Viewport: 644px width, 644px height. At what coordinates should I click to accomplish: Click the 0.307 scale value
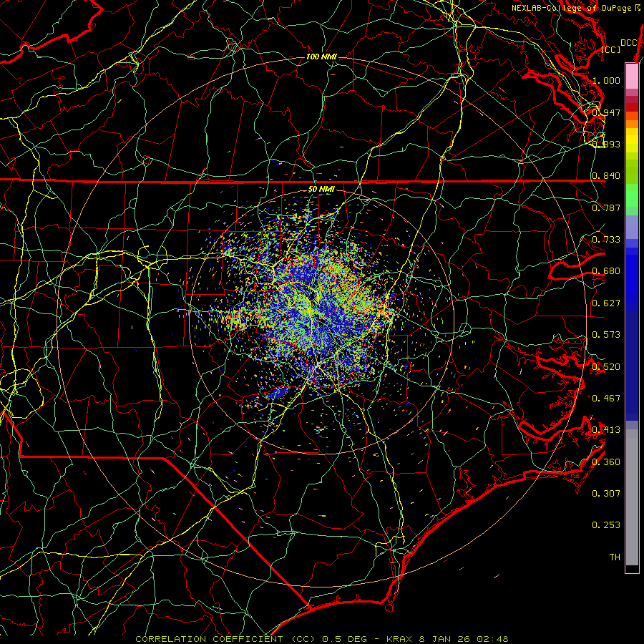tap(606, 493)
